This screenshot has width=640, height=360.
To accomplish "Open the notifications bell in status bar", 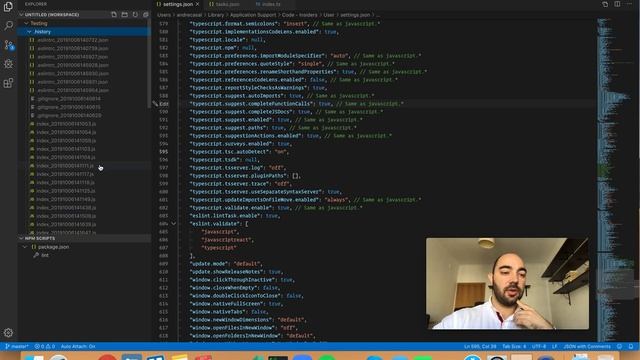I will pyautogui.click(x=631, y=346).
